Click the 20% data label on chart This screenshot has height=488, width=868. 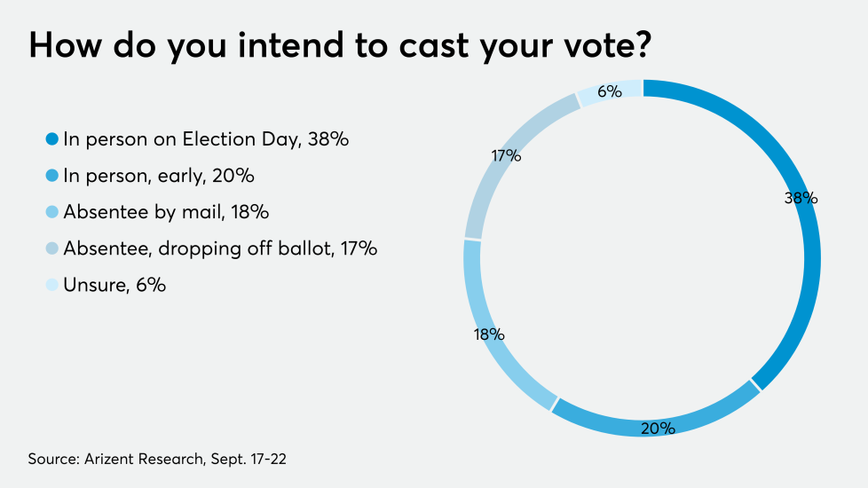click(x=659, y=428)
